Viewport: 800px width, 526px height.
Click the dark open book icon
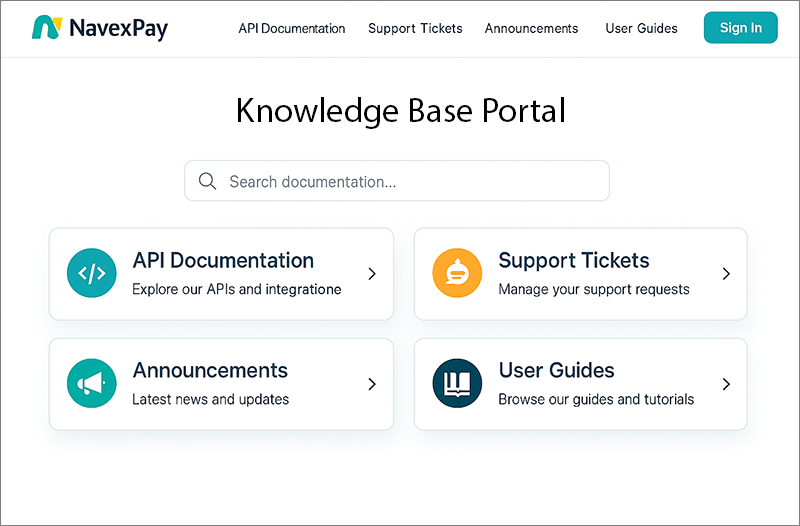457,384
